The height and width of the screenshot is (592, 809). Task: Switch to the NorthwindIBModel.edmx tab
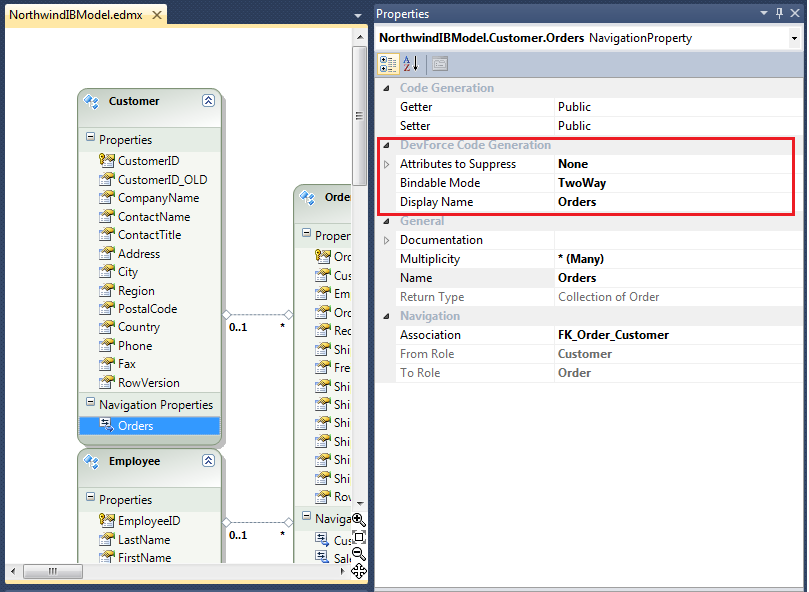click(x=76, y=15)
